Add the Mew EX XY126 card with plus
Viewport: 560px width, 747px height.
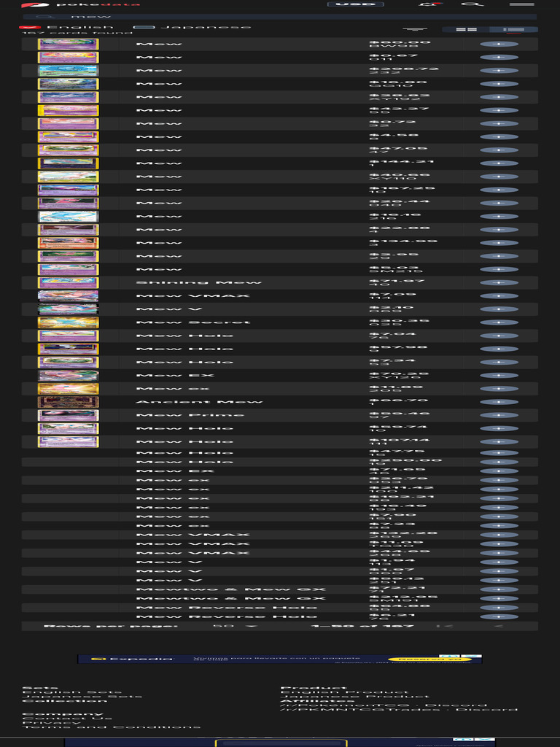[x=499, y=376]
